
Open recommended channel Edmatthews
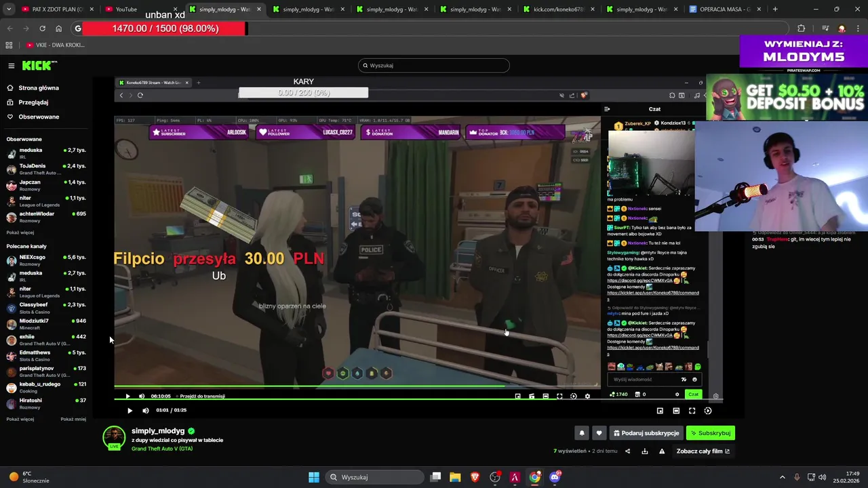pos(46,356)
